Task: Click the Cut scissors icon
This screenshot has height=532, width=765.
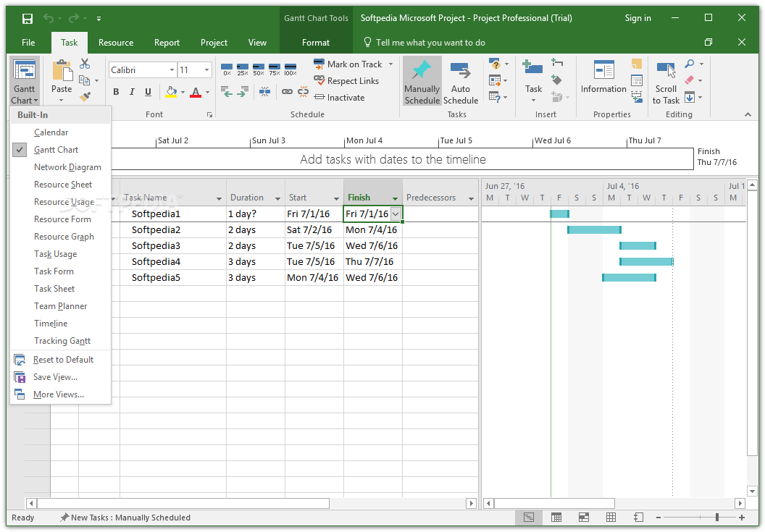Action: pyautogui.click(x=85, y=64)
